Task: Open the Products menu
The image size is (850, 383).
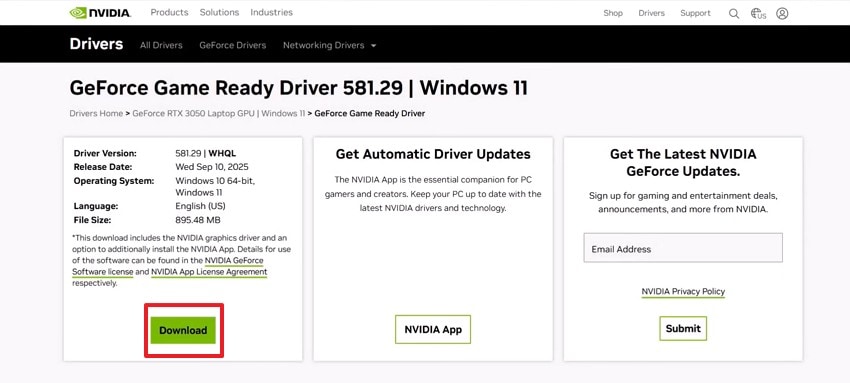Action: pyautogui.click(x=169, y=12)
